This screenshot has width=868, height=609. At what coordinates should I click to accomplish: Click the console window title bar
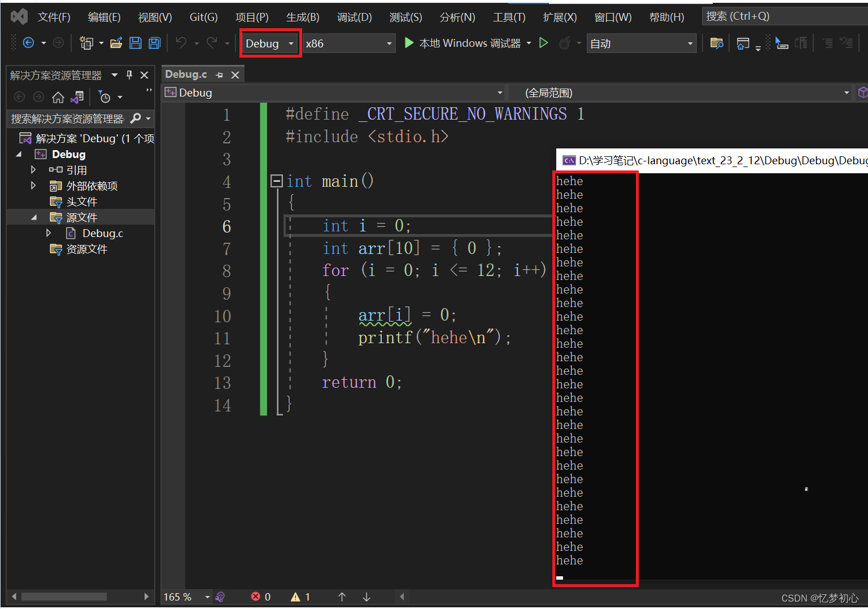(713, 160)
